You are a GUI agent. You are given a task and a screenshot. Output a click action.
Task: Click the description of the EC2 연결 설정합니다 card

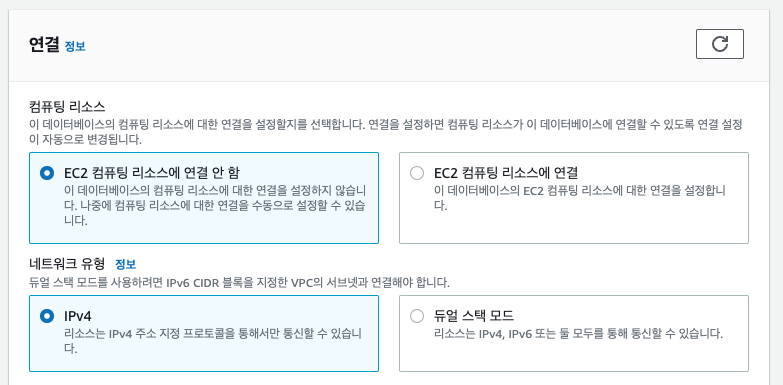pyautogui.click(x=580, y=198)
